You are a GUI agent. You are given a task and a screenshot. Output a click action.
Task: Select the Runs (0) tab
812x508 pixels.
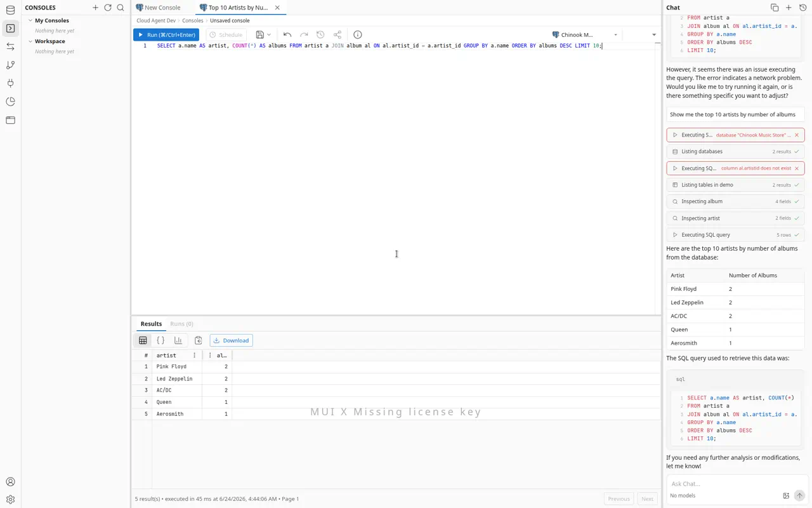(181, 324)
